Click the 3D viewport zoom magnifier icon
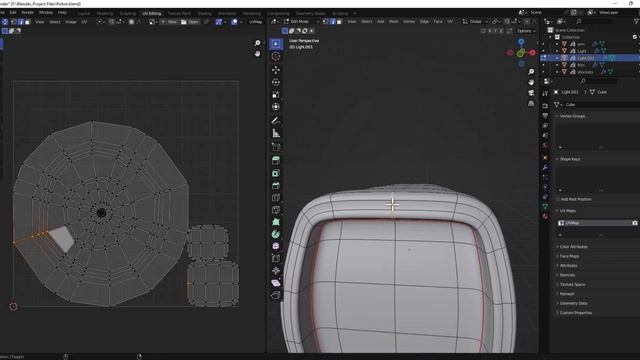Viewport: 640px width, 360px height. point(531,72)
